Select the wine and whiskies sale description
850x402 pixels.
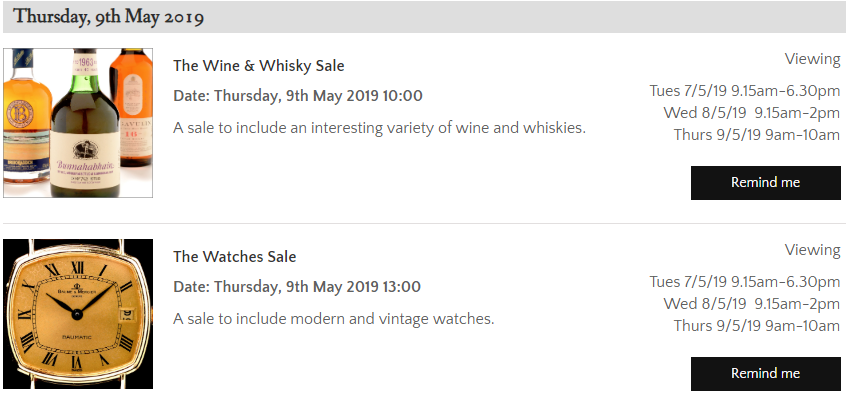click(379, 127)
